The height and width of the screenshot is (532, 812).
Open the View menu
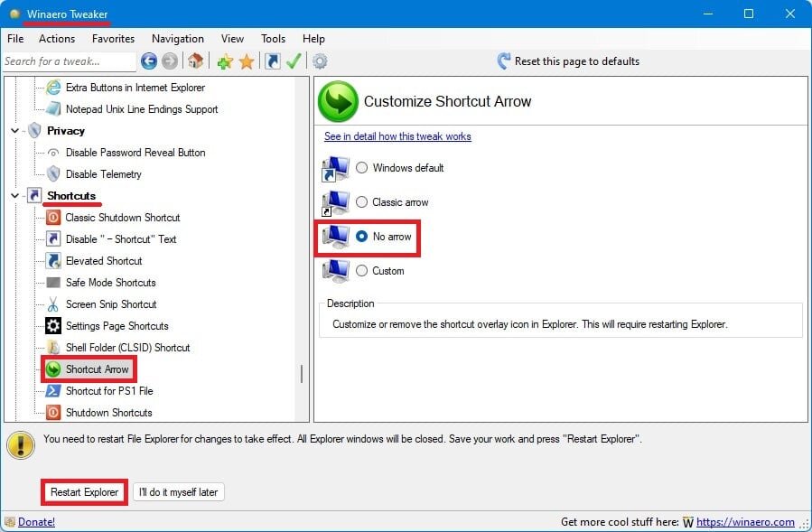click(232, 39)
